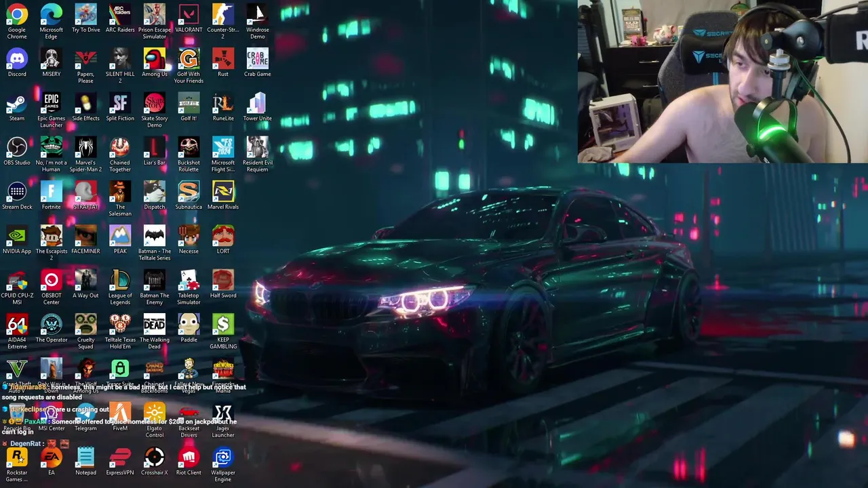
Task: Open the Split Fiction shortcut
Action: [120, 103]
